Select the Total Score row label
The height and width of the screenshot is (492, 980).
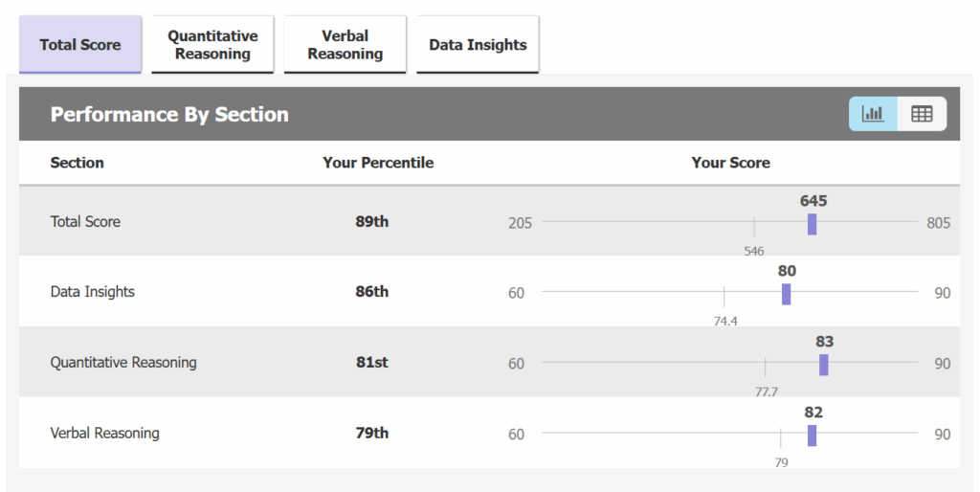(x=85, y=221)
